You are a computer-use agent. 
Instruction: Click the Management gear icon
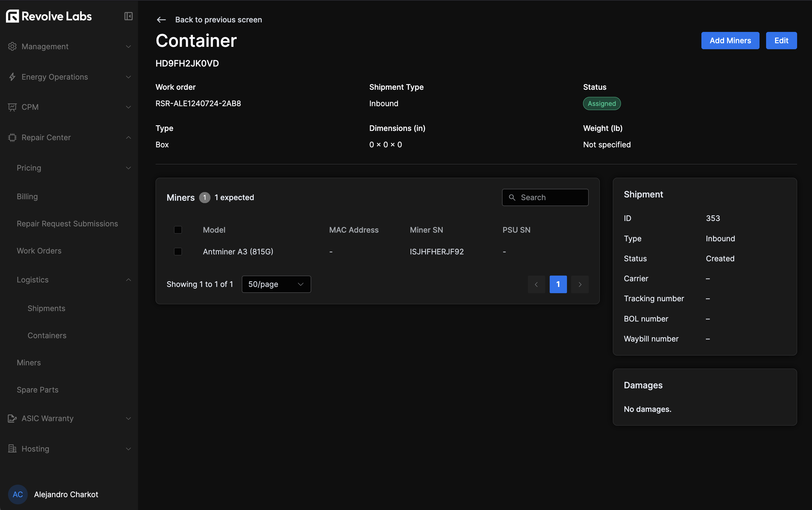point(12,46)
